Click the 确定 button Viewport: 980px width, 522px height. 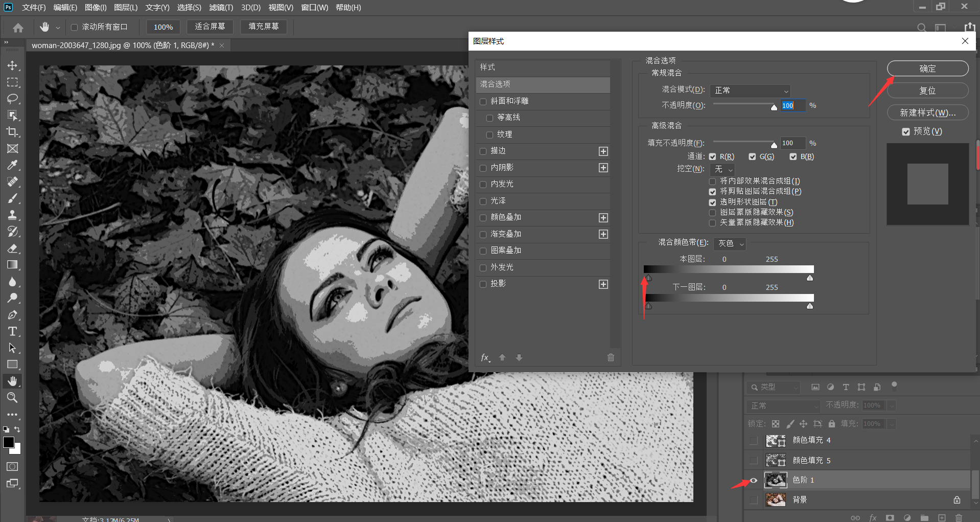coord(927,69)
